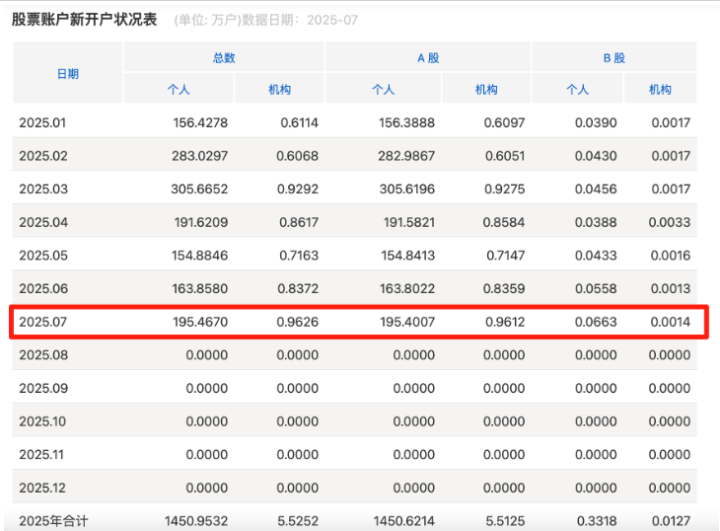Click the value 305.6652
The image size is (720, 531).
coord(199,189)
